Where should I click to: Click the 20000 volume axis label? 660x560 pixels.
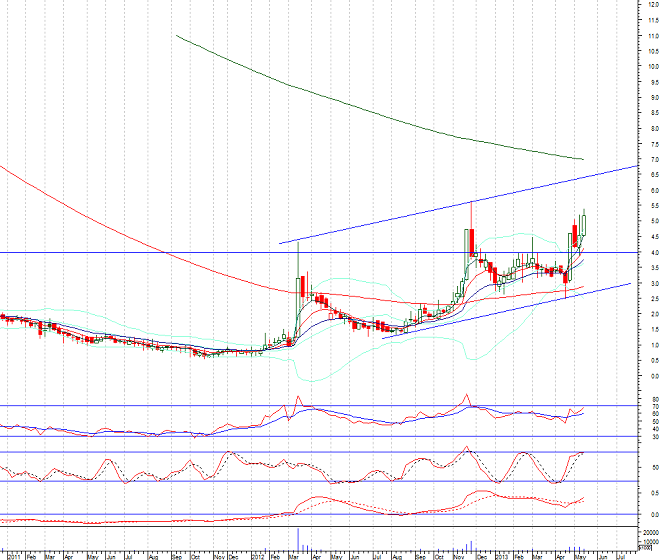click(x=650, y=533)
